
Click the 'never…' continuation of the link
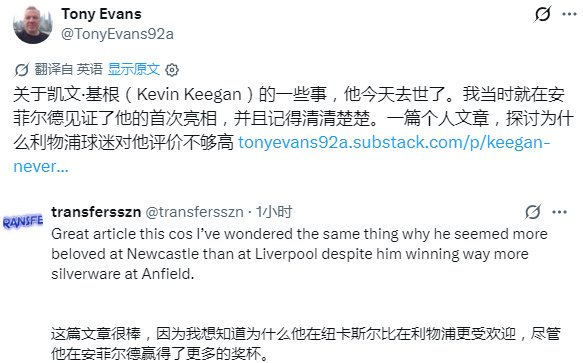click(x=41, y=167)
